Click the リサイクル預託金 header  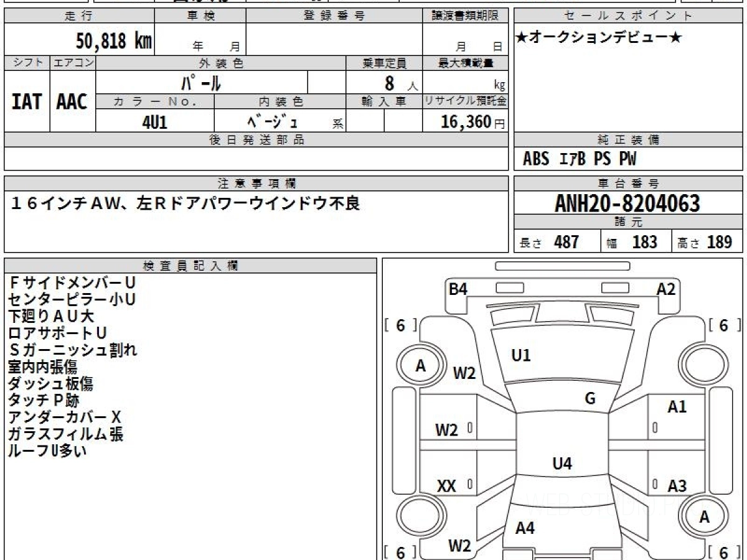pos(466,101)
